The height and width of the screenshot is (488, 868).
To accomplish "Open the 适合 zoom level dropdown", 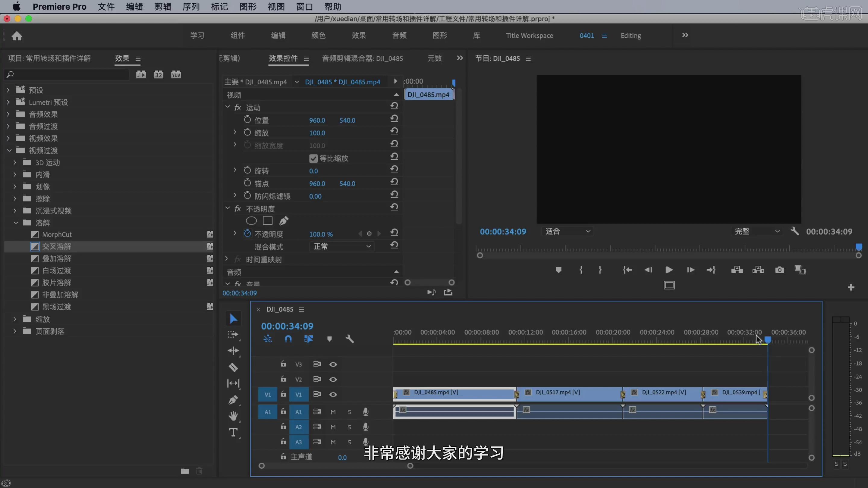I will click(568, 231).
